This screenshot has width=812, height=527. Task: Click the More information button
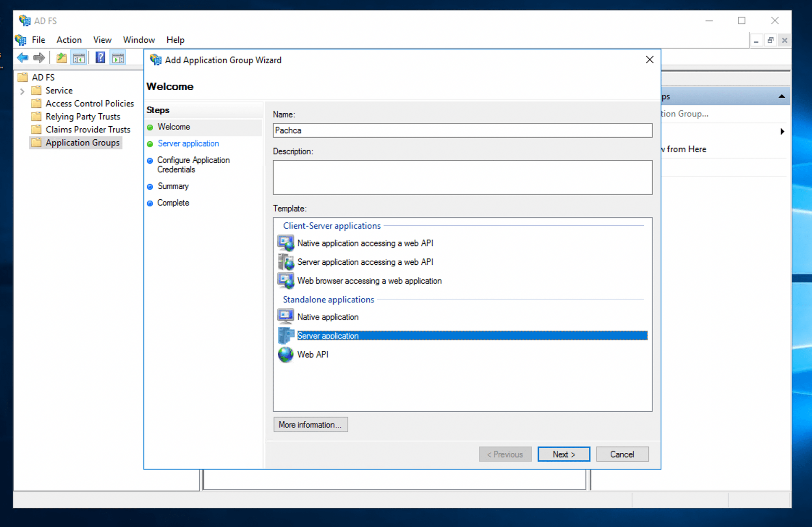[x=310, y=425]
